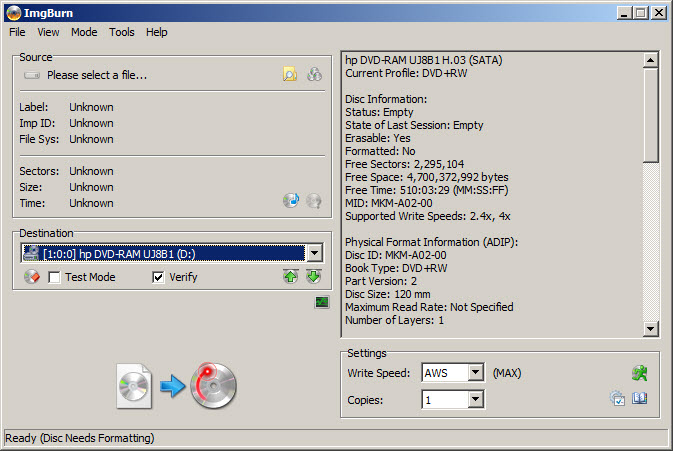
Task: Click the info panel scroll up arrow
Action: pos(651,60)
